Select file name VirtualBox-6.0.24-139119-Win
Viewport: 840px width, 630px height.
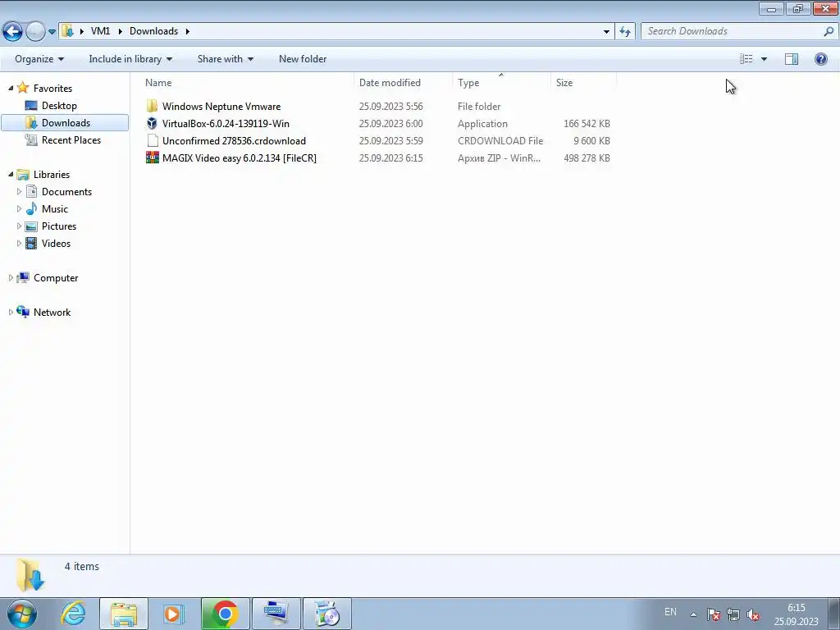[x=226, y=123]
